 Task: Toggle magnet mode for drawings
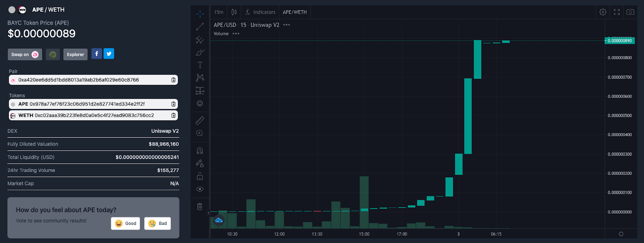coord(200,151)
